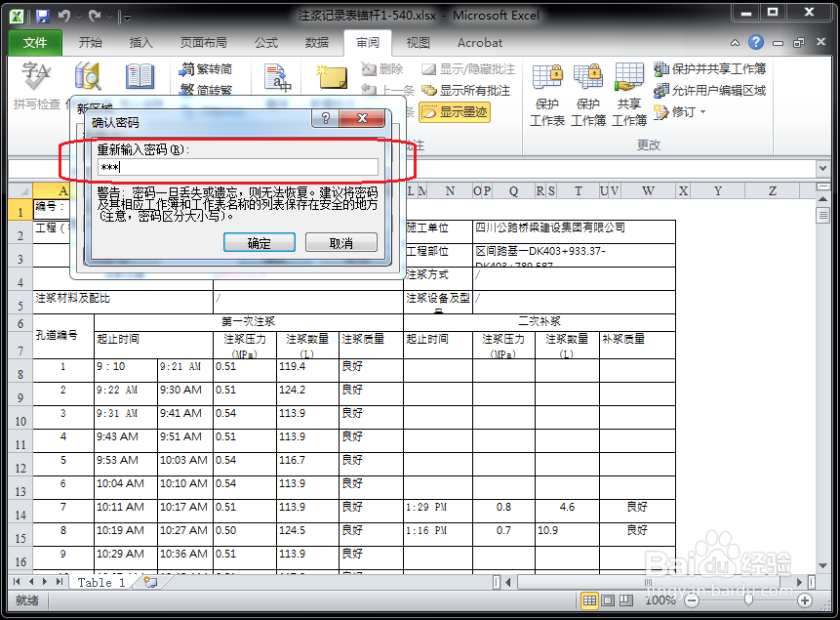Open the Thesaurus/Research (信息检索) icon
The height and width of the screenshot is (620, 840).
(x=86, y=78)
